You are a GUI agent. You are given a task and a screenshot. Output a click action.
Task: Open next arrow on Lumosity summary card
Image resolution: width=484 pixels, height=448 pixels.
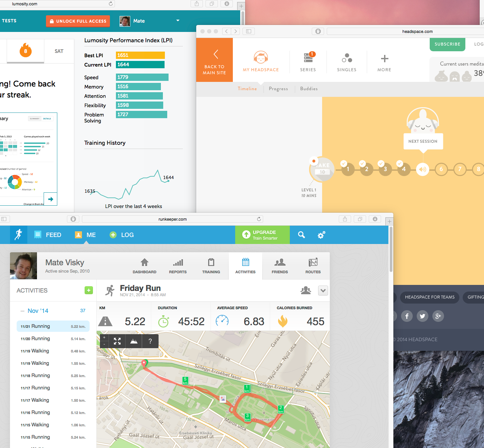[x=51, y=199]
